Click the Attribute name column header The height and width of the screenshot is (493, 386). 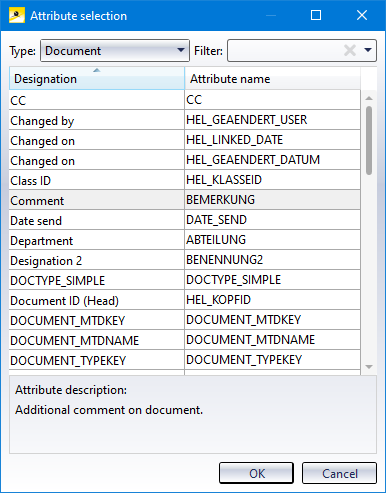(272, 79)
